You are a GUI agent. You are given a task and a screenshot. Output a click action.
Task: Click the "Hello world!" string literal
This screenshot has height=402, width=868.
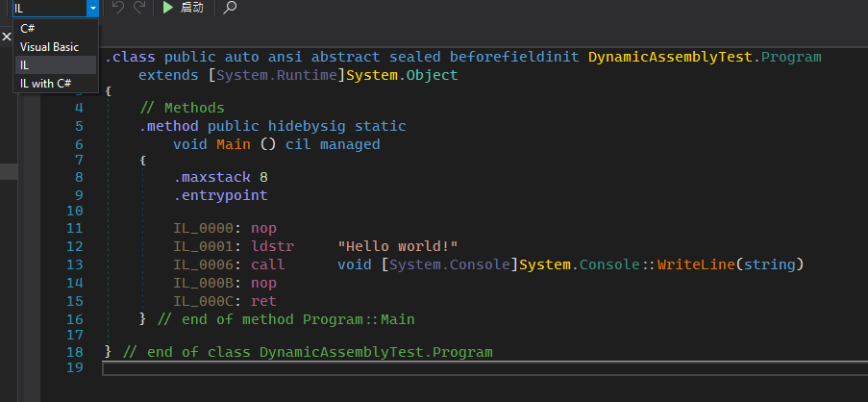(398, 247)
